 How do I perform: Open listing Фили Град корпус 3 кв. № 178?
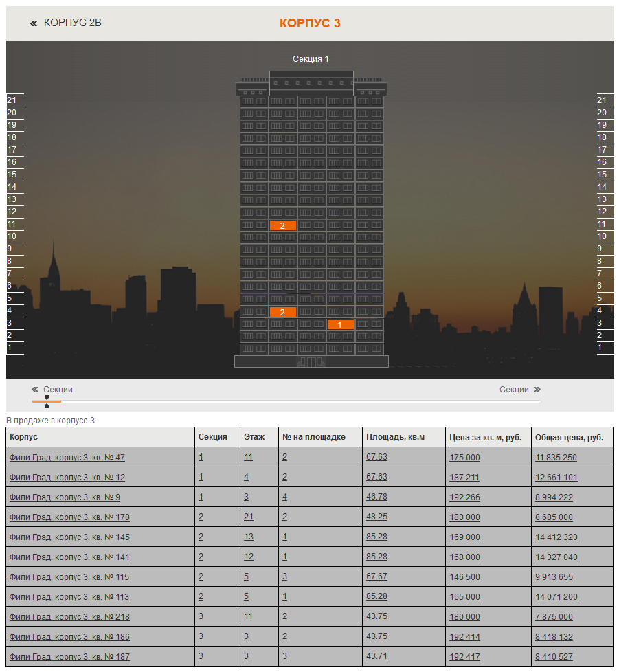[69, 517]
